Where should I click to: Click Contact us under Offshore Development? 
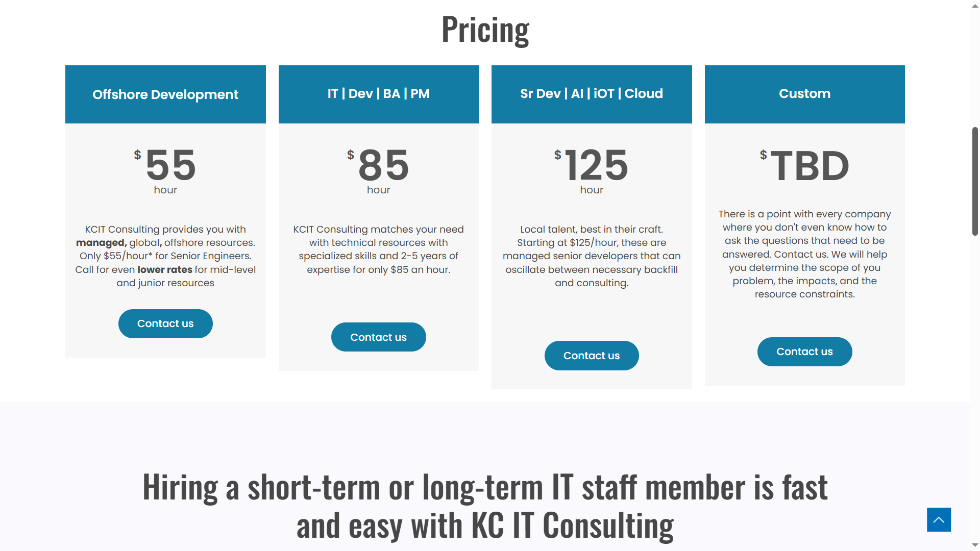(165, 323)
